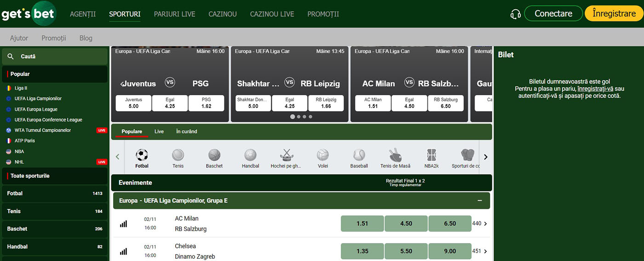Click the NBA USA flag icon

point(9,151)
